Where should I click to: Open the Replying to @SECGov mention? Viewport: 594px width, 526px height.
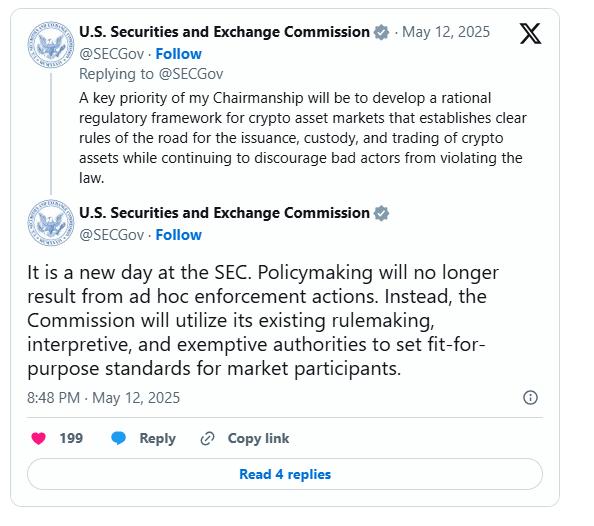[191, 74]
